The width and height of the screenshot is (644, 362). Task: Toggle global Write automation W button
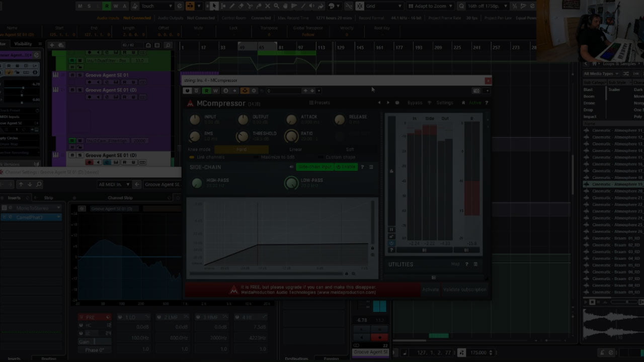tap(116, 6)
